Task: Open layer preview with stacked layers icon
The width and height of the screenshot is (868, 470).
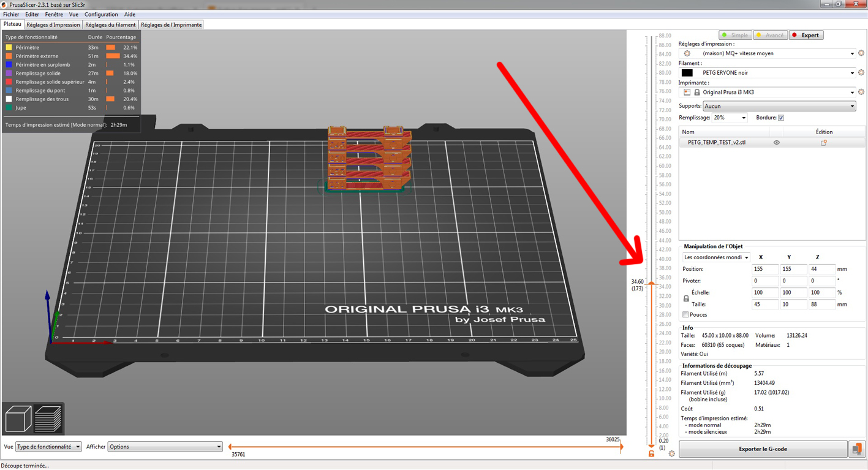Action: pyautogui.click(x=49, y=418)
